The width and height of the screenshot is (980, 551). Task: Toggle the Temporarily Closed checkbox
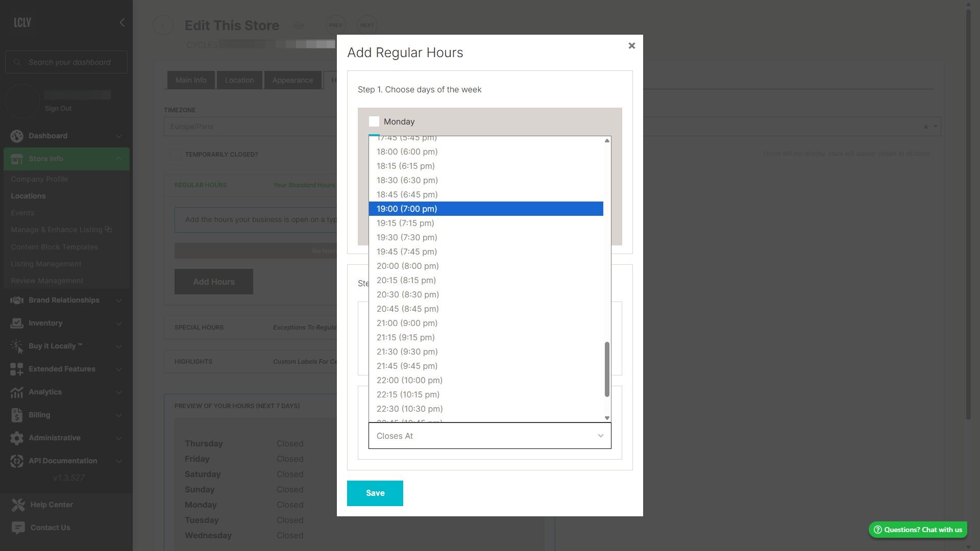(175, 154)
